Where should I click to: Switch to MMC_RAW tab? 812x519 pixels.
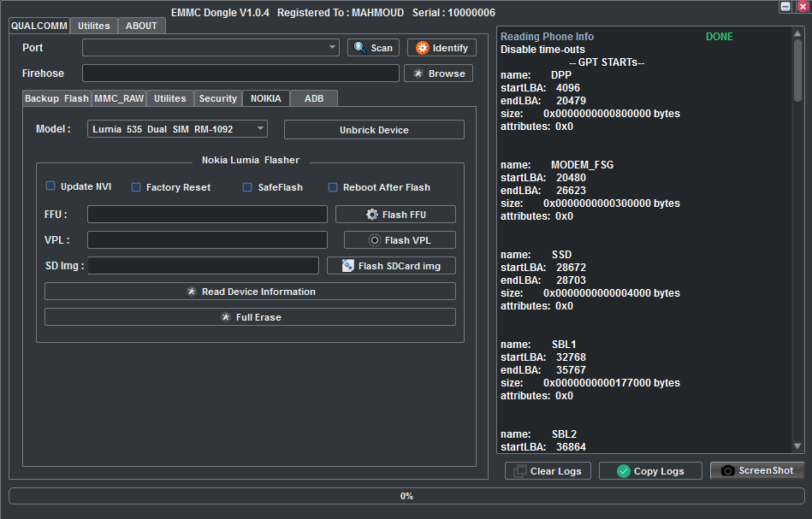pyautogui.click(x=119, y=98)
